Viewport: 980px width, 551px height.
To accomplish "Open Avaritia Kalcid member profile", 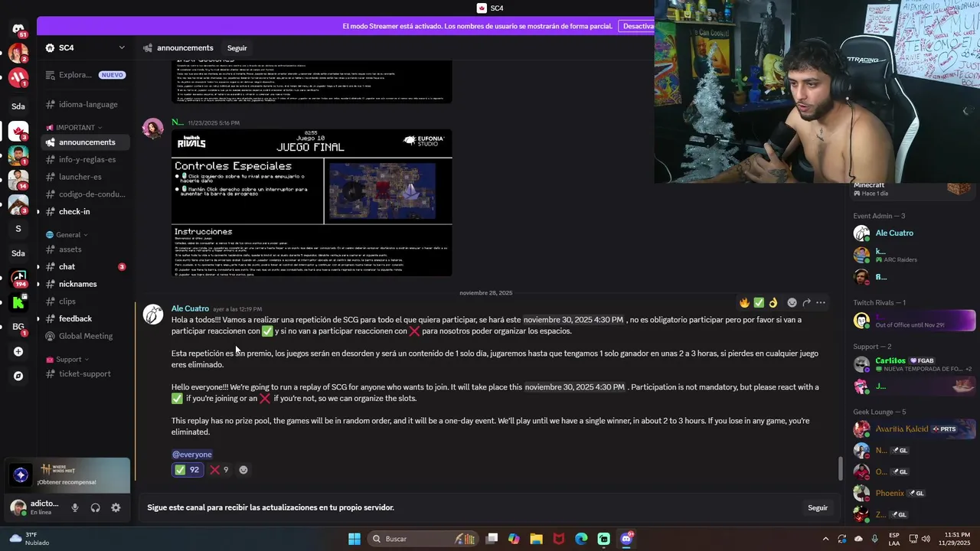I will (x=913, y=429).
